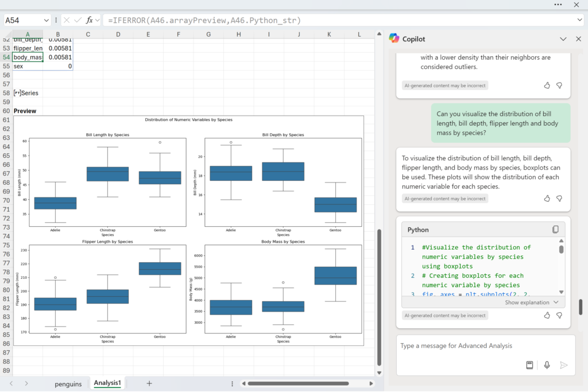The image size is (588, 392).
Task: Click the insert function fx icon
Action: coord(90,20)
